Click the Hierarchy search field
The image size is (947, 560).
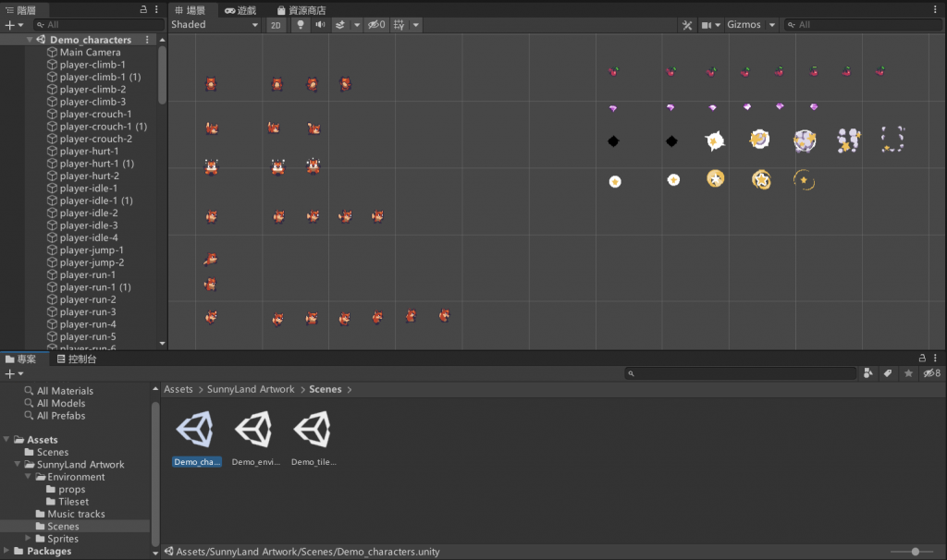coord(98,25)
